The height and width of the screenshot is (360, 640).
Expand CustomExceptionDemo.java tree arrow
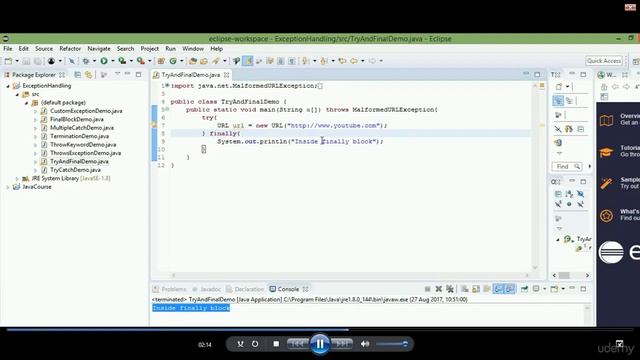[x=36, y=111]
